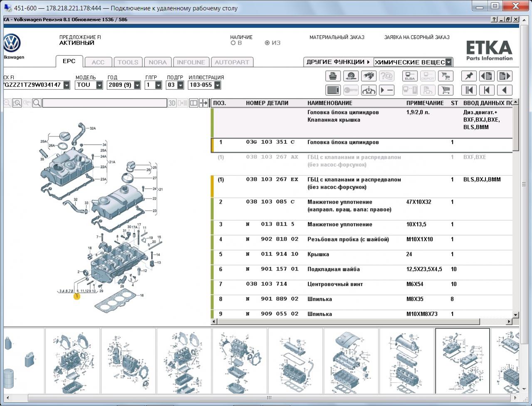Select row 'Резьбовая пробка (с шайбой)'

362,243
